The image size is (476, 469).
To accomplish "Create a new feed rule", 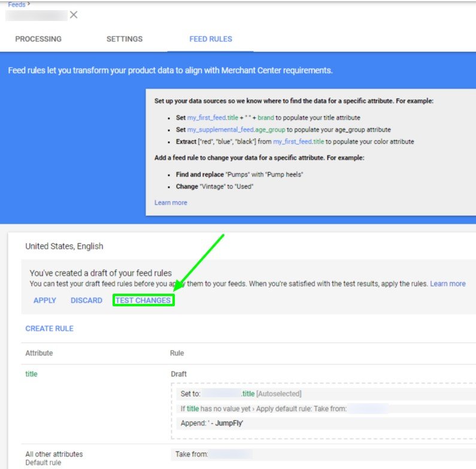I will (49, 328).
